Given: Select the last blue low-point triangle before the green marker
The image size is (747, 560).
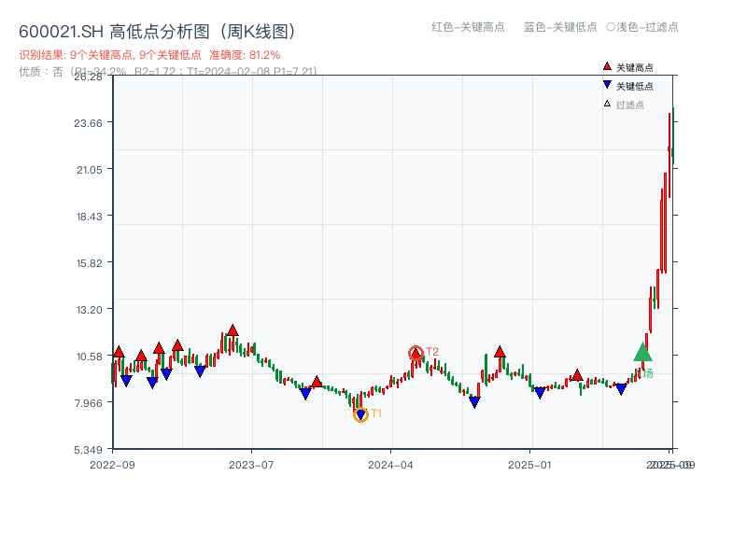Looking at the screenshot, I should coord(621,389).
